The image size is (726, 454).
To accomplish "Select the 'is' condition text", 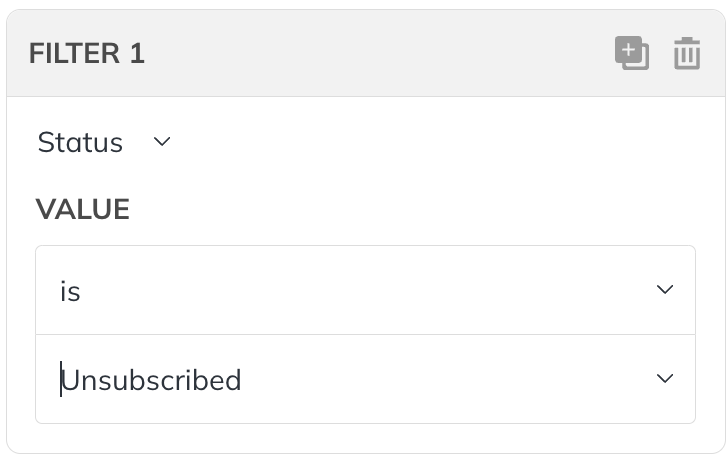I will point(70,292).
